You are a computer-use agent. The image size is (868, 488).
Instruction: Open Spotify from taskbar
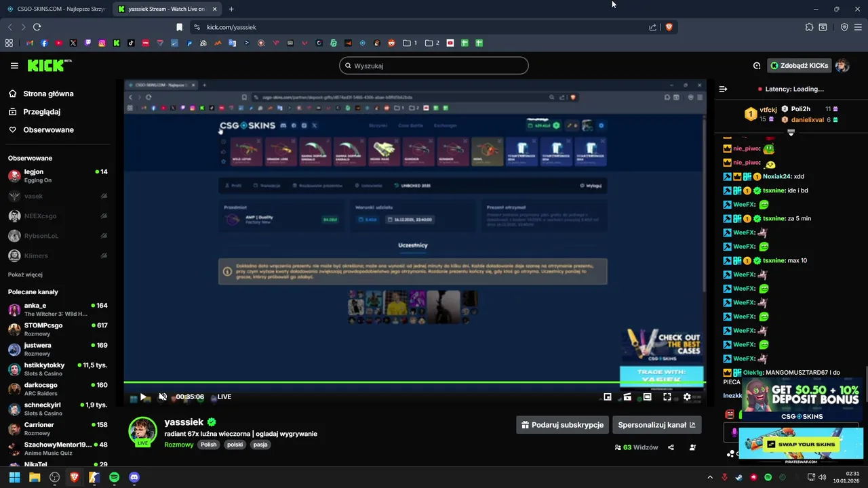pos(115,477)
